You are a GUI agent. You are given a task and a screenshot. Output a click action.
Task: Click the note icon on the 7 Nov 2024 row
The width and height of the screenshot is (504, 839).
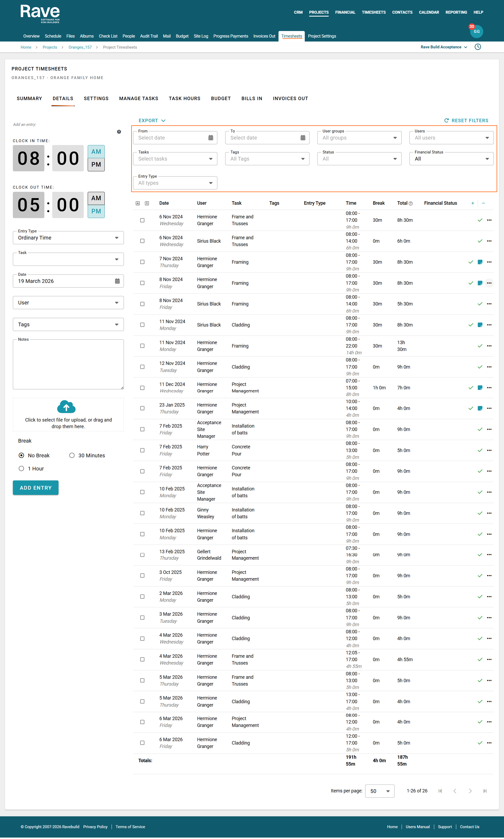tap(480, 262)
